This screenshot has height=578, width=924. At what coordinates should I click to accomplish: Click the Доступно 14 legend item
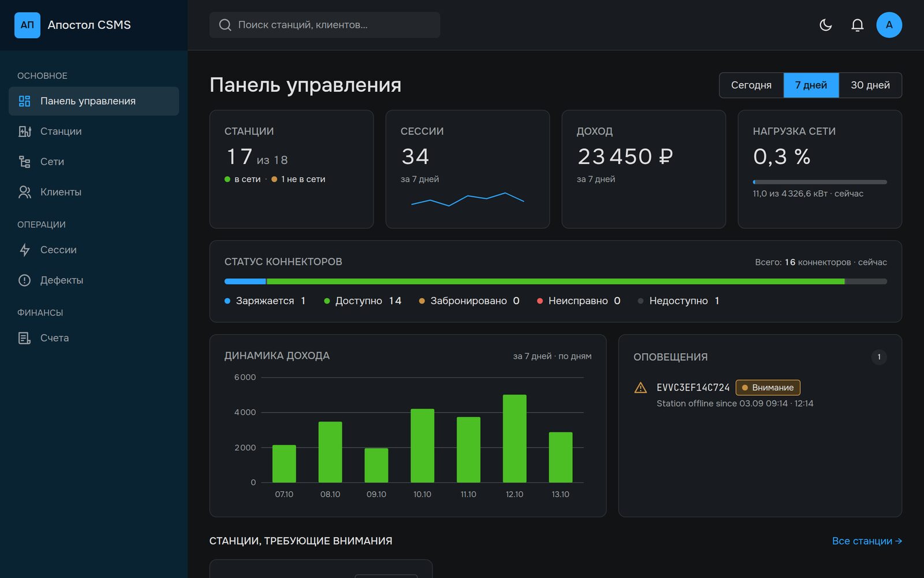(x=363, y=301)
